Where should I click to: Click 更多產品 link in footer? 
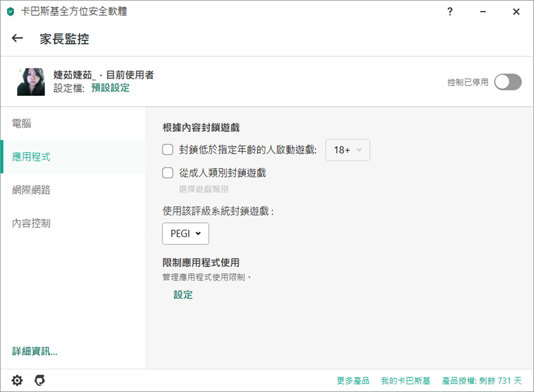coord(352,381)
